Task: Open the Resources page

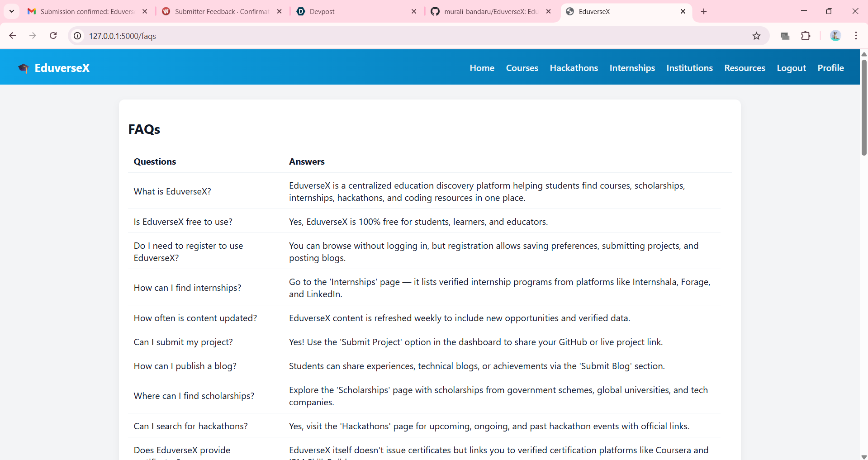Action: (745, 68)
